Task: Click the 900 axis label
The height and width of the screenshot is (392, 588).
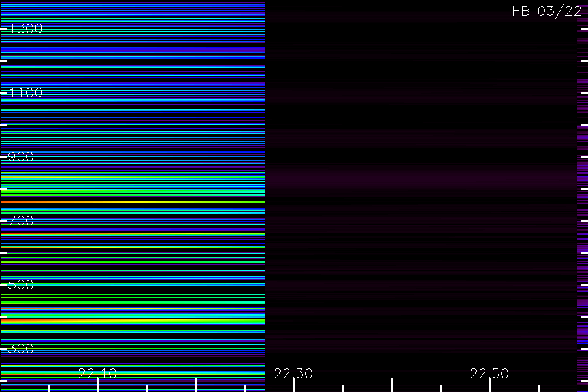Action: [21, 156]
